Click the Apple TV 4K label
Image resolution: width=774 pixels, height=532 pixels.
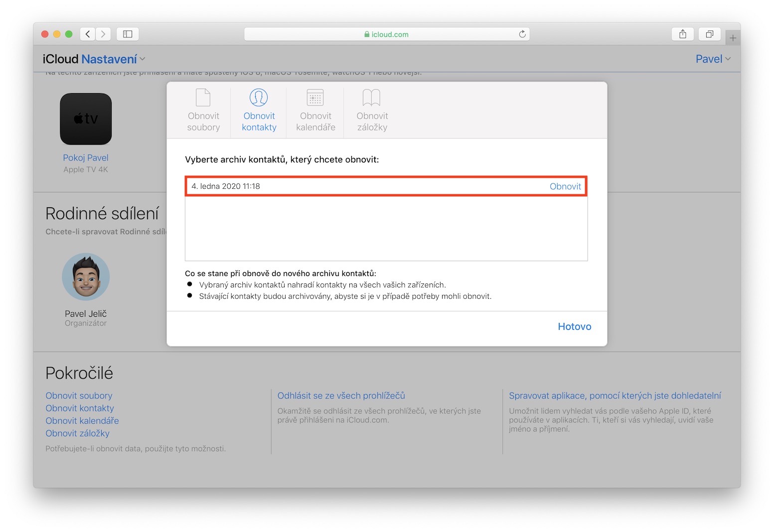86,169
